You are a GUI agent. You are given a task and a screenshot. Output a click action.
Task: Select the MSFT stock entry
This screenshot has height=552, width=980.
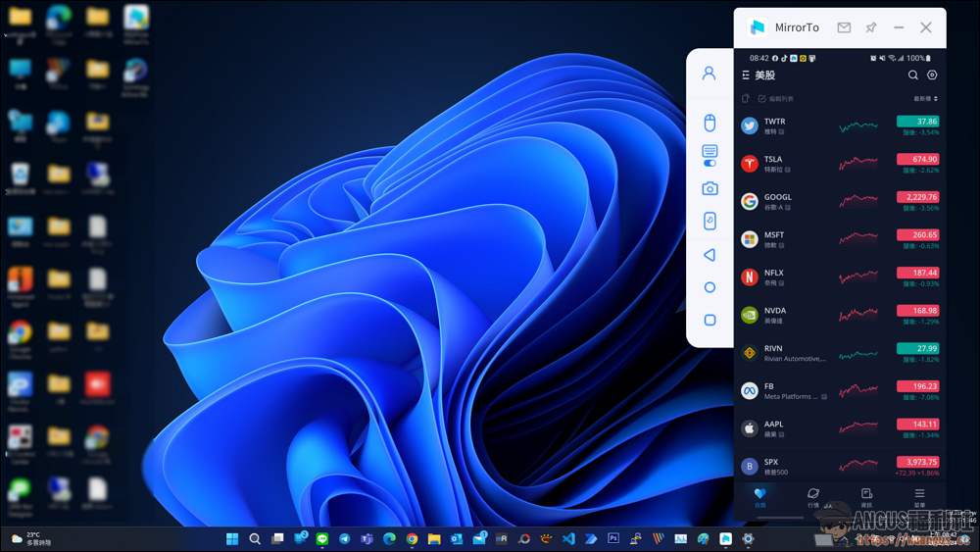(840, 239)
